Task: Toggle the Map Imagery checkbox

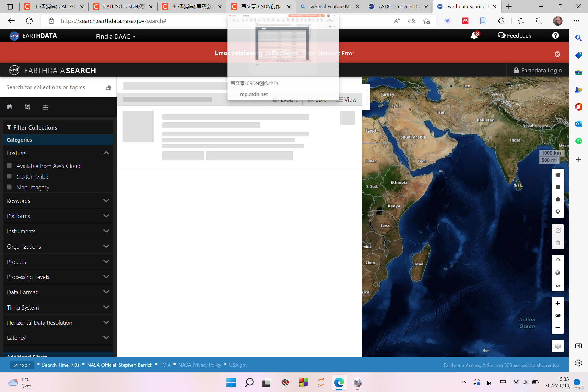Action: (x=9, y=187)
